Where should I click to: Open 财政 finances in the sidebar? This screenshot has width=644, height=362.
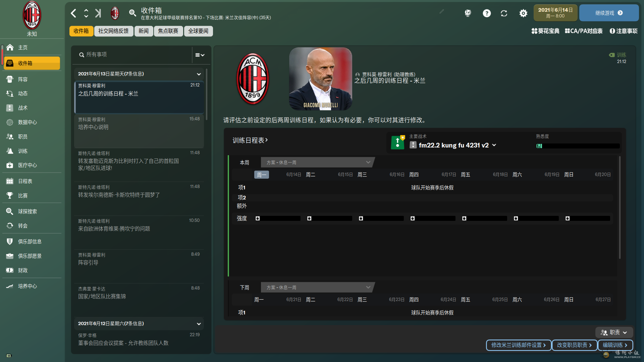point(32,270)
